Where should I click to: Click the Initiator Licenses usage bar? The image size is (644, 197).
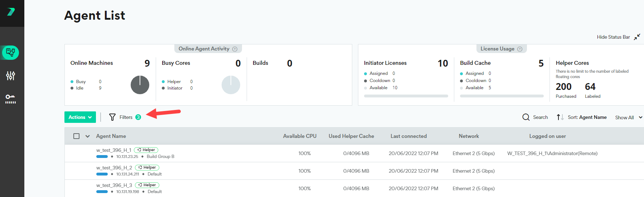point(406,96)
